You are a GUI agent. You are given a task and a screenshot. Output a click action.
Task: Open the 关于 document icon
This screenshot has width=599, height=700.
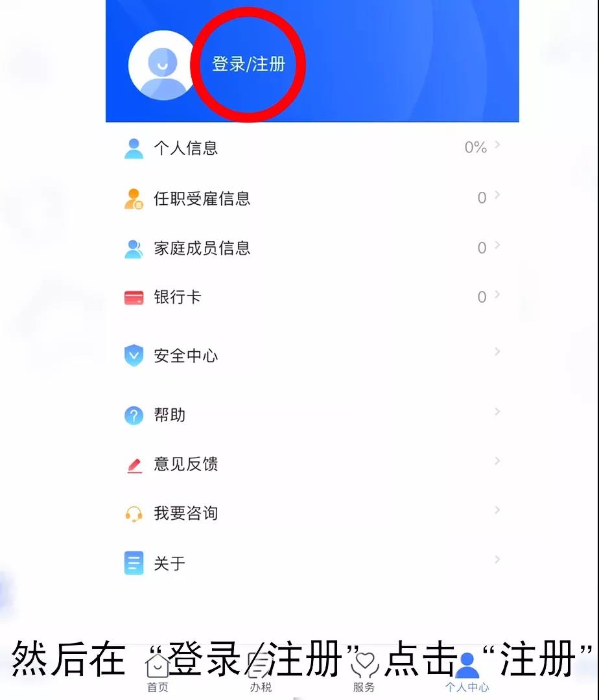tap(134, 563)
